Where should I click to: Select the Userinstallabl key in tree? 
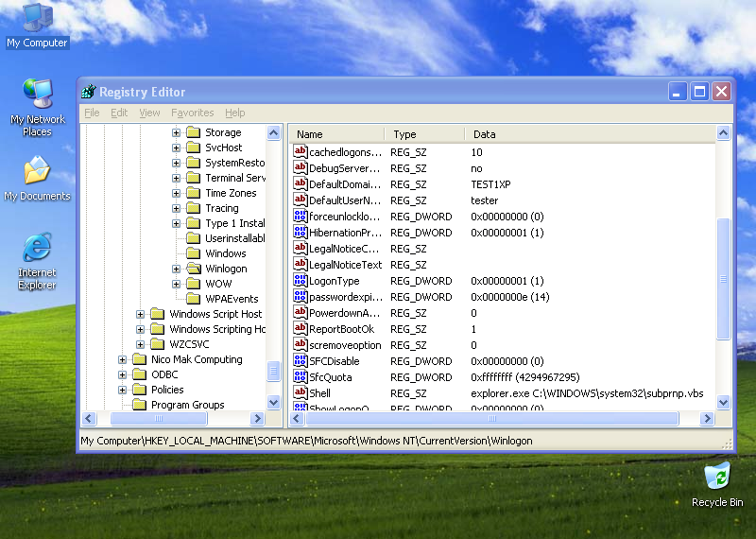tap(234, 238)
